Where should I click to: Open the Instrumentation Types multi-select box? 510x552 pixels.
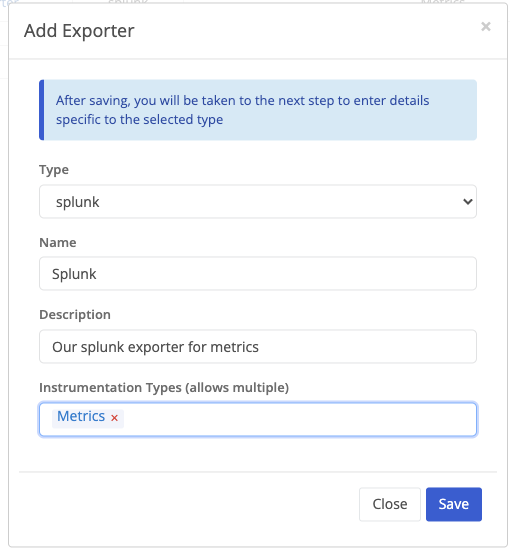tap(258, 419)
